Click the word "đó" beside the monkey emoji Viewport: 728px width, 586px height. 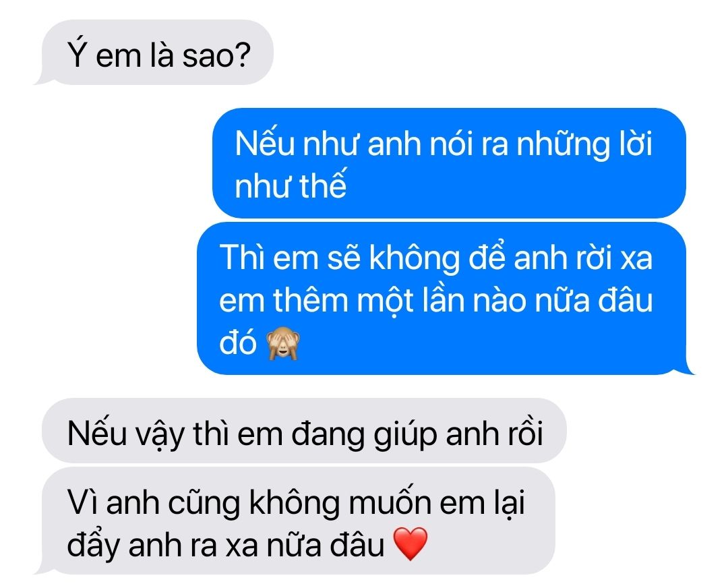(238, 344)
